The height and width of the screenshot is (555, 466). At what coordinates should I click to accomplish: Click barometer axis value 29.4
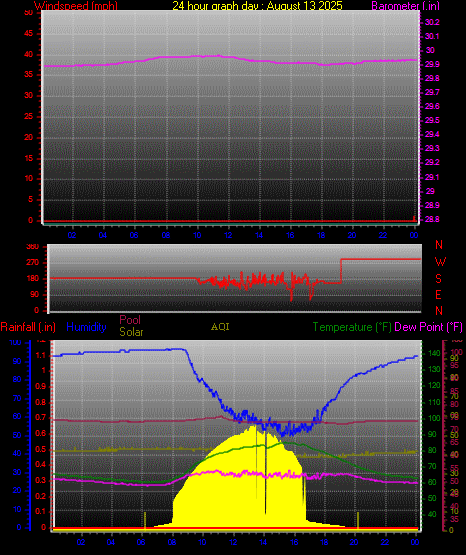point(432,135)
